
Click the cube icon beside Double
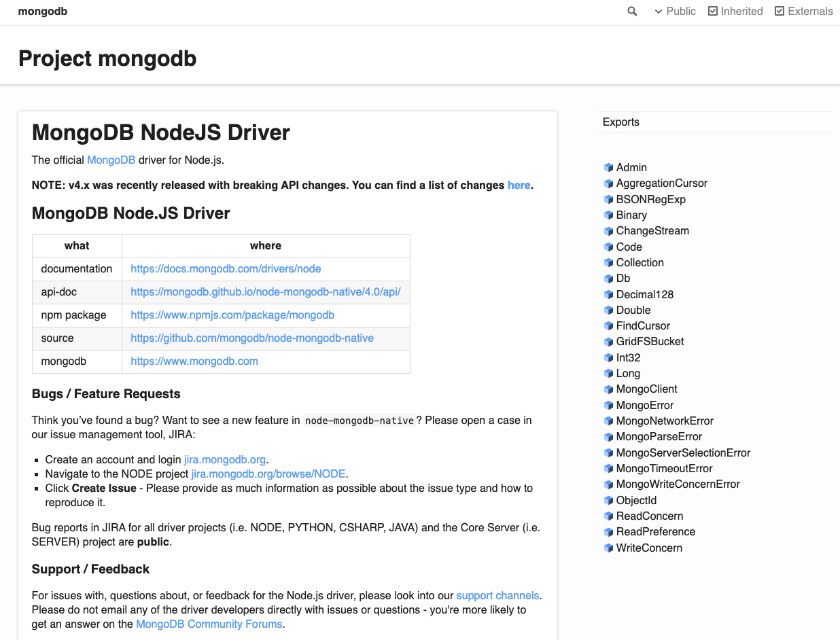[x=609, y=310]
